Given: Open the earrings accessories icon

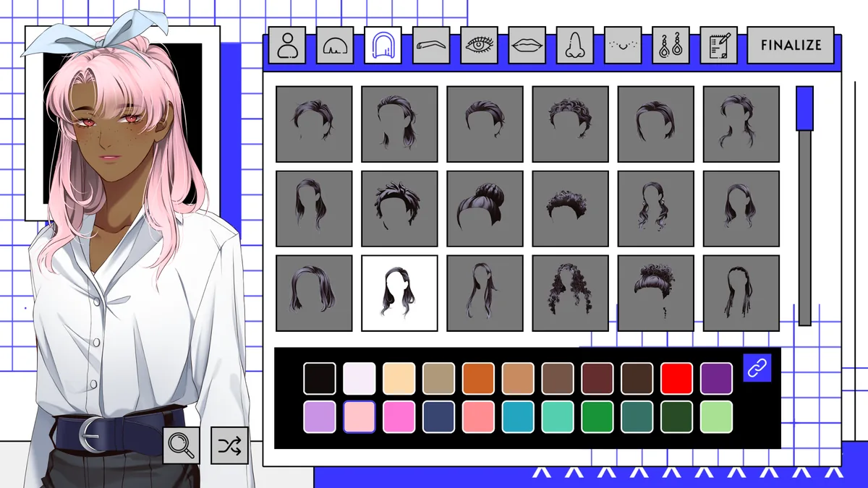Looking at the screenshot, I should point(671,45).
